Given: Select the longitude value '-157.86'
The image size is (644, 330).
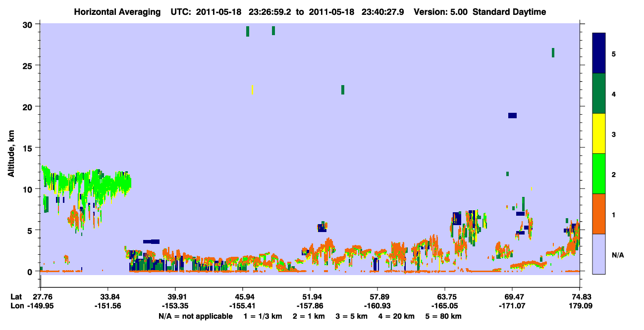Looking at the screenshot, I should click(310, 306).
